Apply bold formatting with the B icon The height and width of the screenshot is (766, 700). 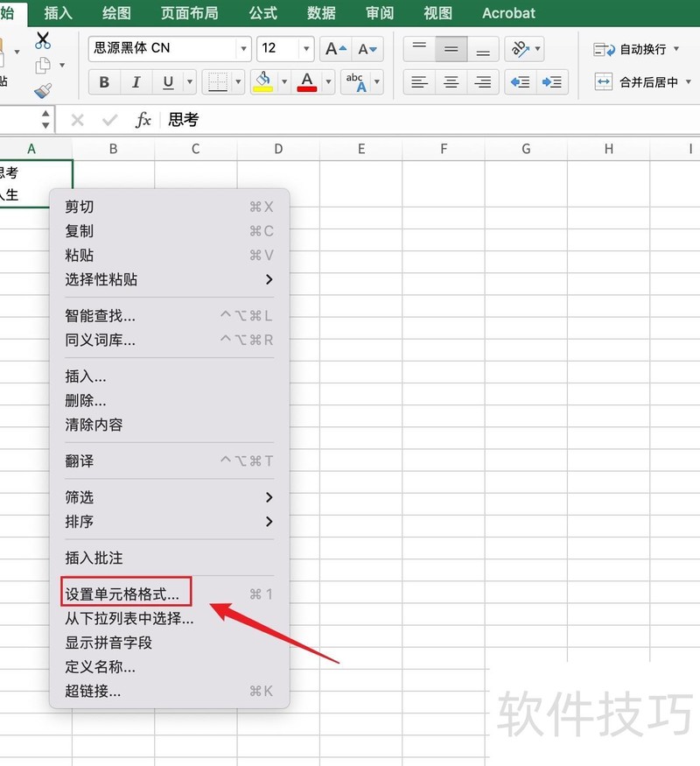pos(104,81)
